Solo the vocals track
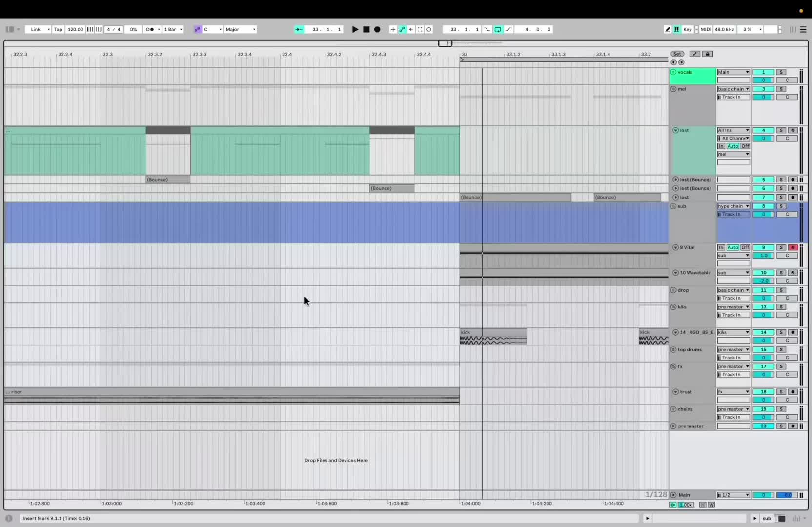 tap(781, 72)
